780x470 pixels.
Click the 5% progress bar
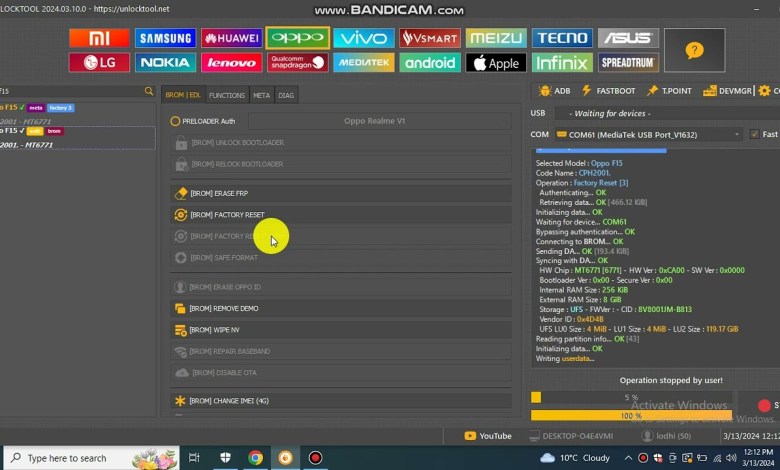point(631,397)
